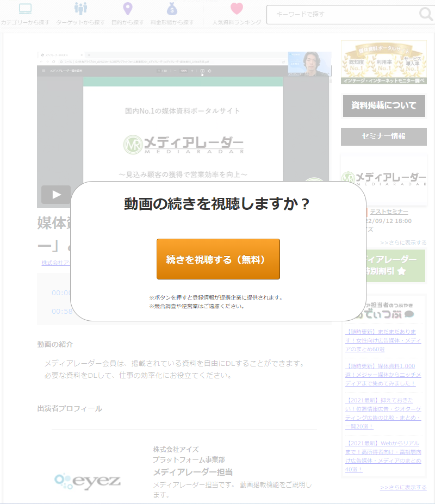Click the 出演者プロフィール heading text
The image size is (435, 504).
[x=70, y=408]
